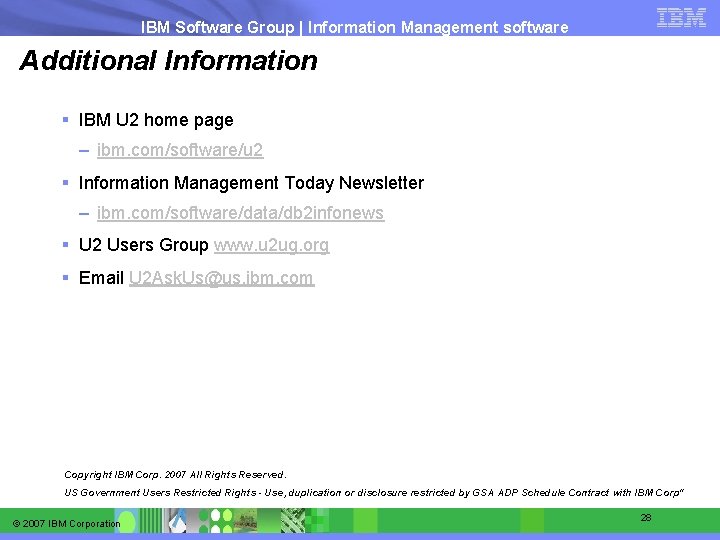720x540 pixels.
Task: Click the 'Copyright IBM Corp. 2007 All Rights Reserved.' line
Action: [x=175, y=475]
